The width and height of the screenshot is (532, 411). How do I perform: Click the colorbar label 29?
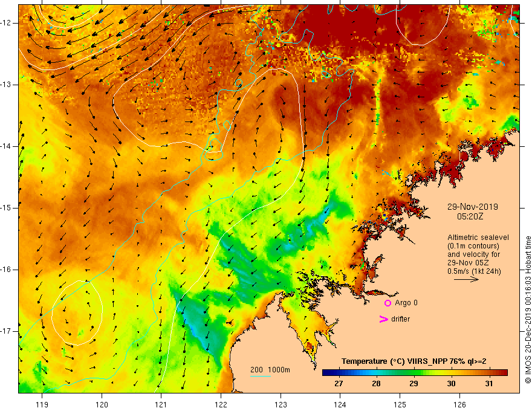click(x=414, y=384)
